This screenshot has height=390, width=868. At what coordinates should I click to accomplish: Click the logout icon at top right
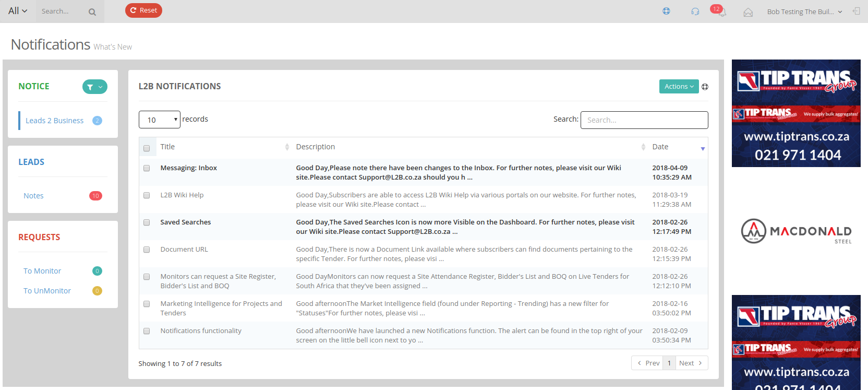(856, 11)
